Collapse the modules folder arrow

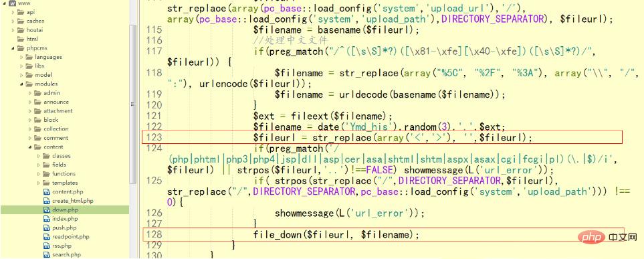coord(22,84)
